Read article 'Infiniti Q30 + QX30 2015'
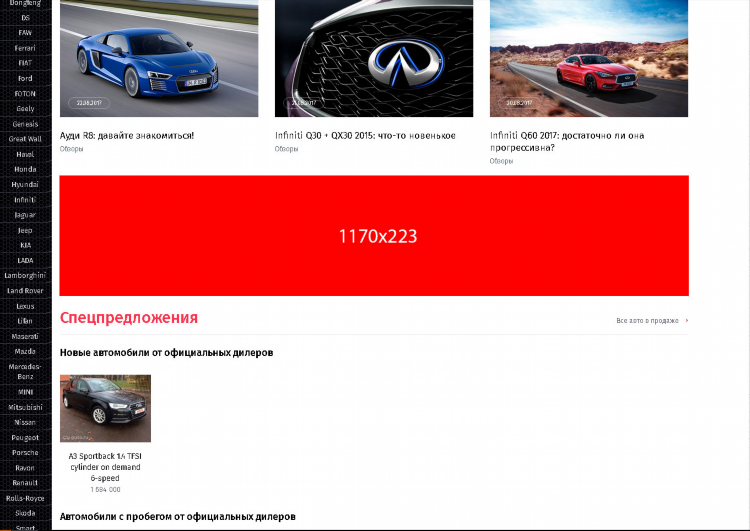The width and height of the screenshot is (750, 531). tap(365, 136)
